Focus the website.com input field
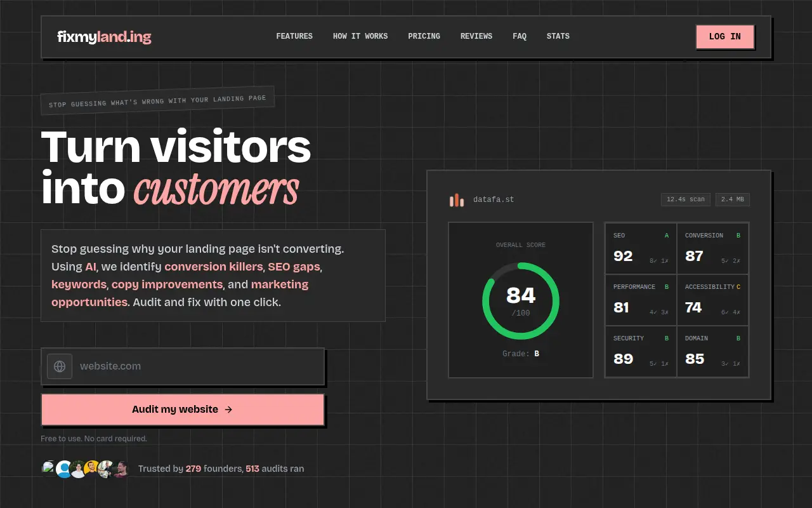 tap(183, 366)
